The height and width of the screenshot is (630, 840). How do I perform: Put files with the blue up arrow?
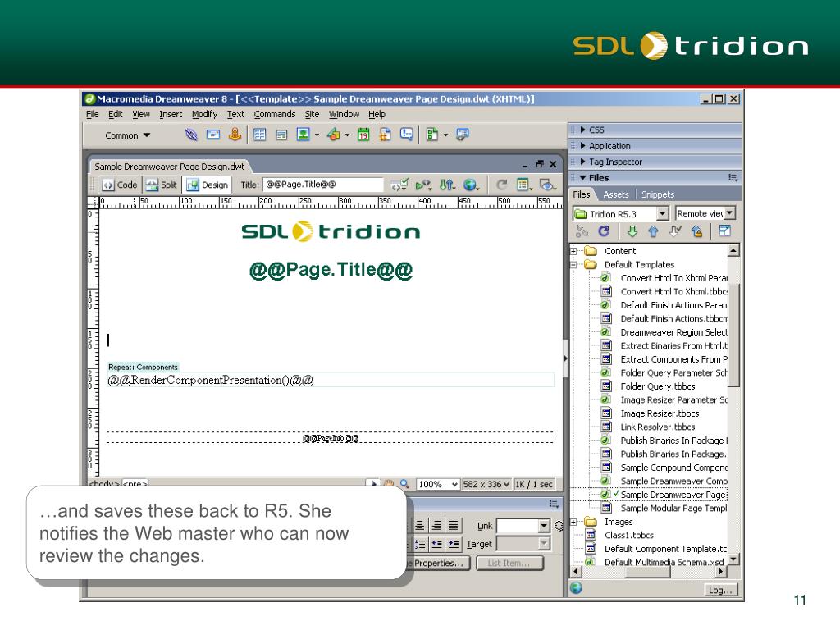653,231
